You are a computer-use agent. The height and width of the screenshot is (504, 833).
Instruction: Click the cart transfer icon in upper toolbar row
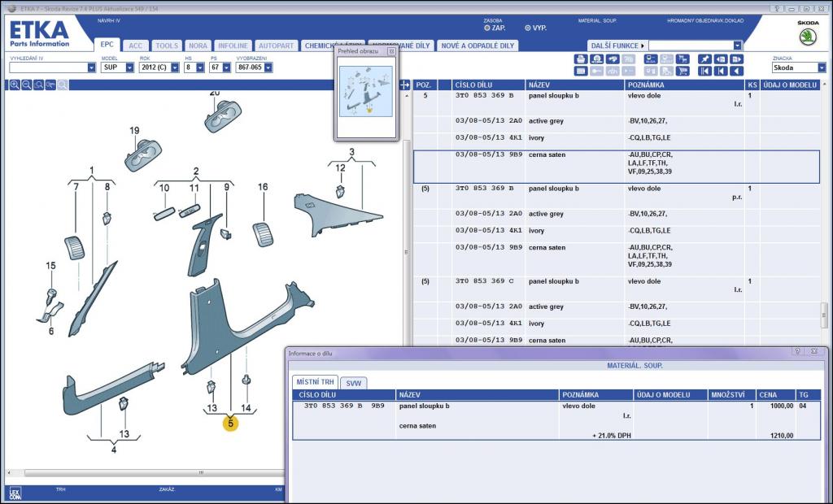683,59
